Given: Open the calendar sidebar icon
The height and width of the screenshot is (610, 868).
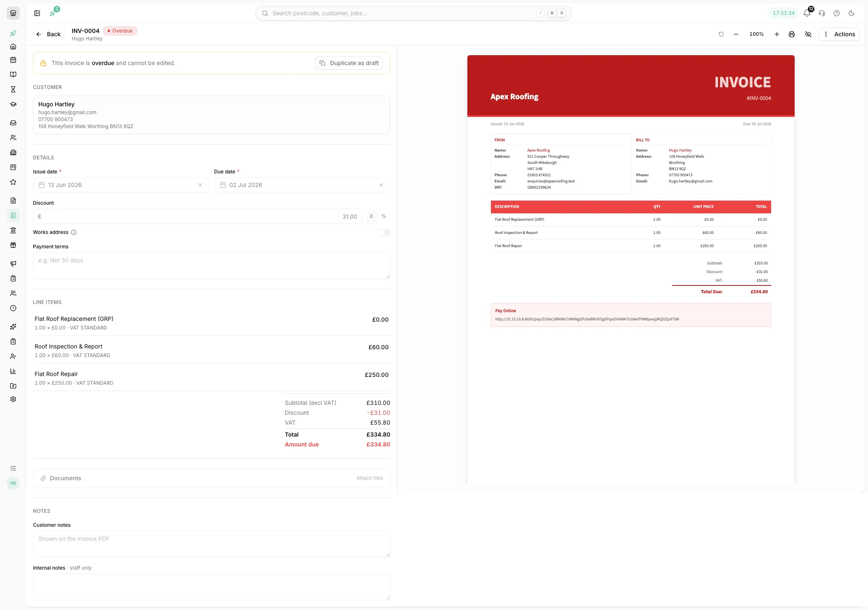Looking at the screenshot, I should (x=13, y=60).
